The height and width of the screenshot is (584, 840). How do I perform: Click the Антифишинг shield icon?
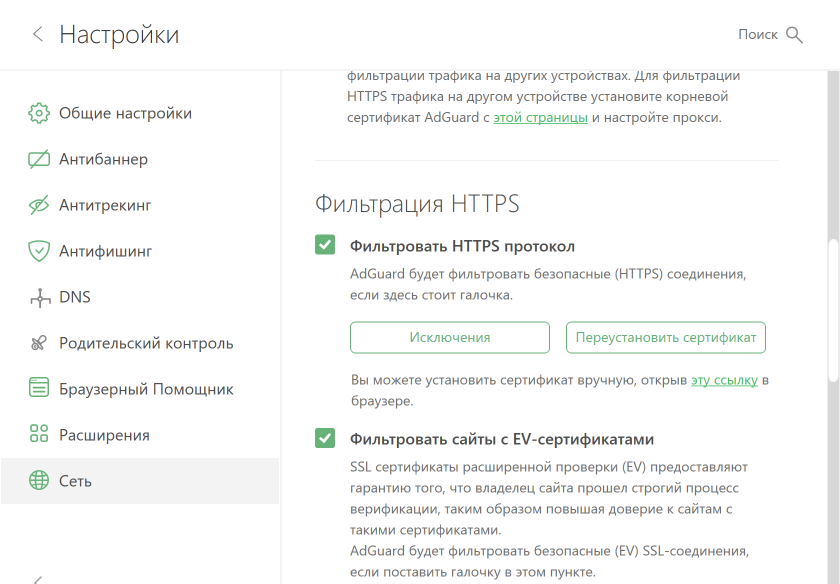click(x=39, y=251)
